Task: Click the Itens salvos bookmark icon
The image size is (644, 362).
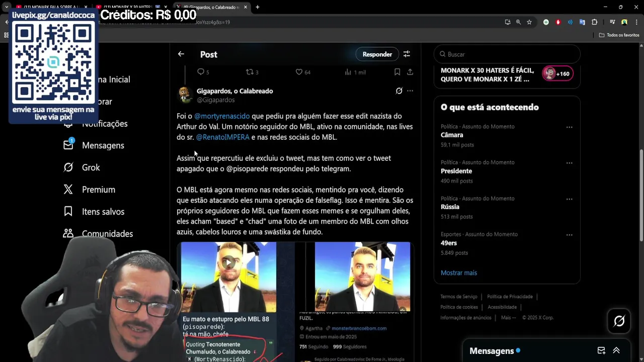Action: coord(68,212)
